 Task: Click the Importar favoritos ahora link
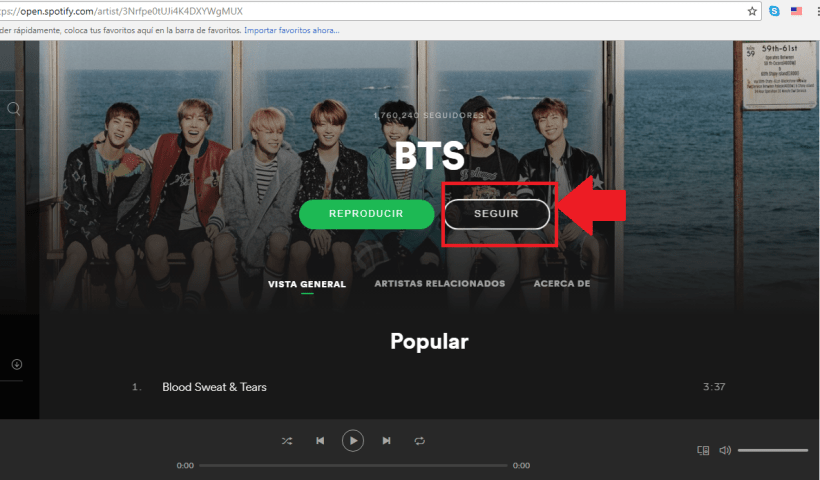(291, 30)
